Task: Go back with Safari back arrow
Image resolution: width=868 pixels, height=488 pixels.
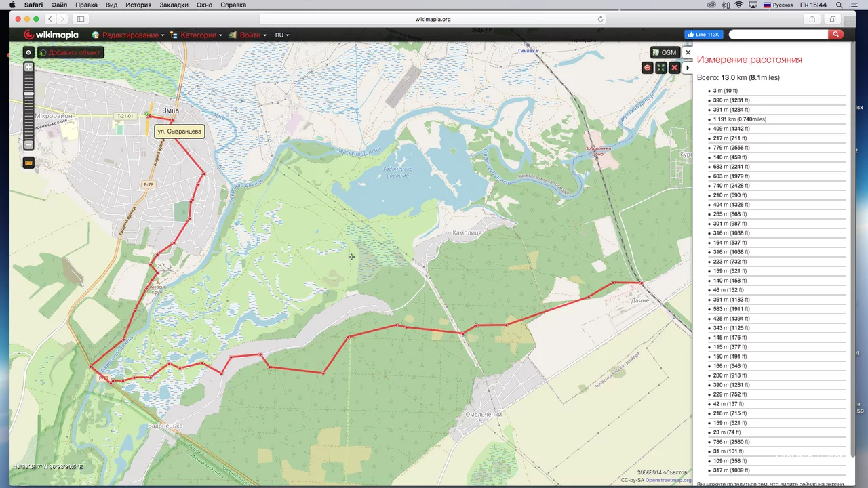Action: (x=50, y=19)
